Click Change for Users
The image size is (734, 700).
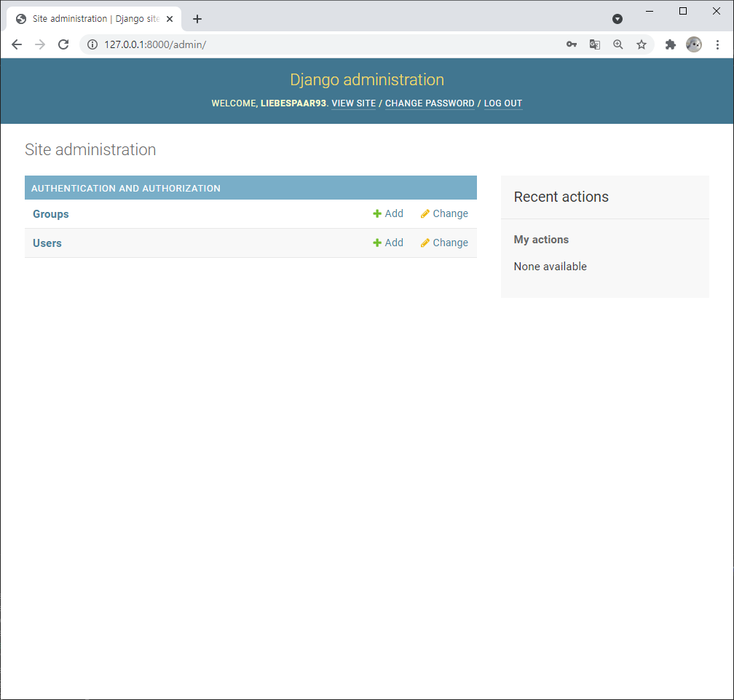(x=444, y=243)
